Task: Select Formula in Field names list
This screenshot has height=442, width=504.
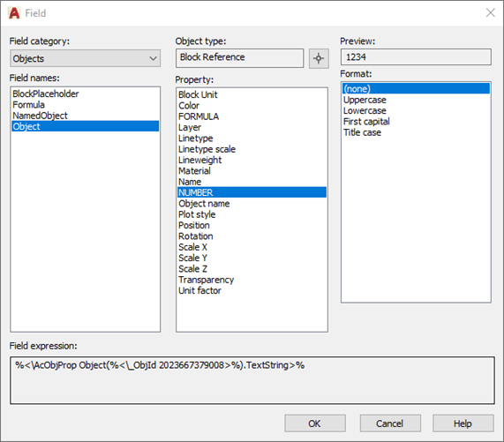Action: click(28, 105)
